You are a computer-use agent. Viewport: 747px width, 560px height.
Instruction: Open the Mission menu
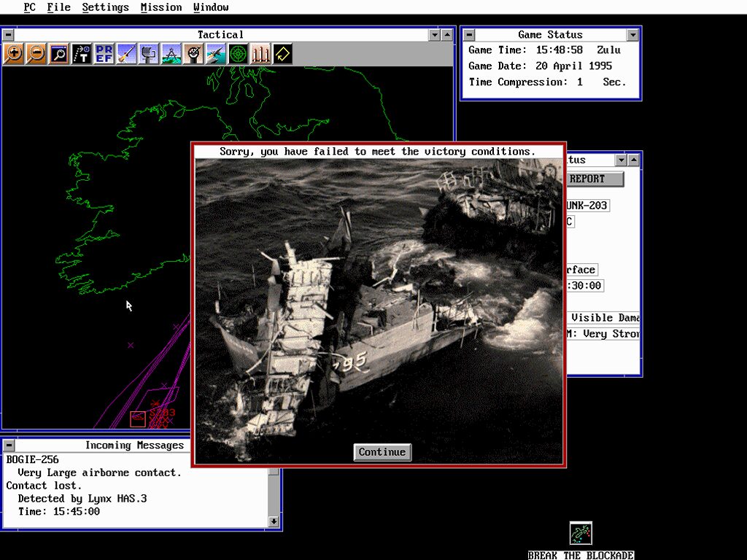point(161,7)
